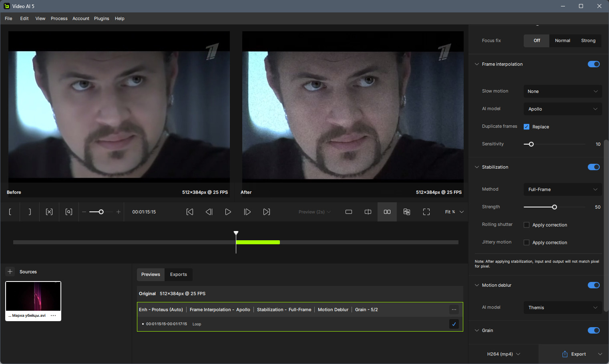Jump to the first frame
The height and width of the screenshot is (364, 609).
tap(190, 212)
